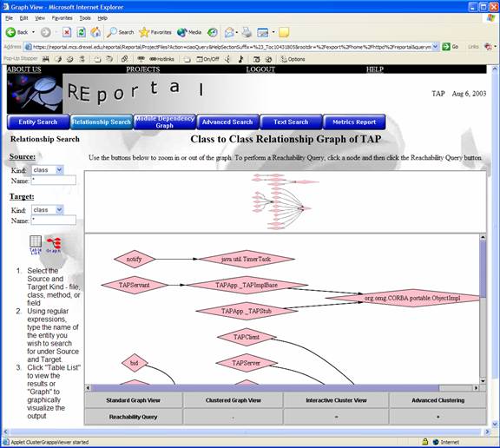This screenshot has width=500, height=448.
Task: Expand the Source Kind dropdown
Action: [59, 170]
